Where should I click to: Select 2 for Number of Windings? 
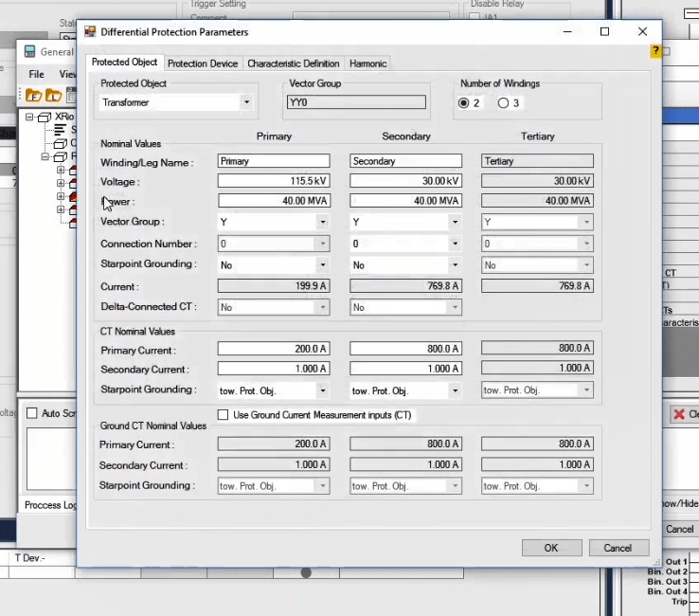tap(464, 102)
